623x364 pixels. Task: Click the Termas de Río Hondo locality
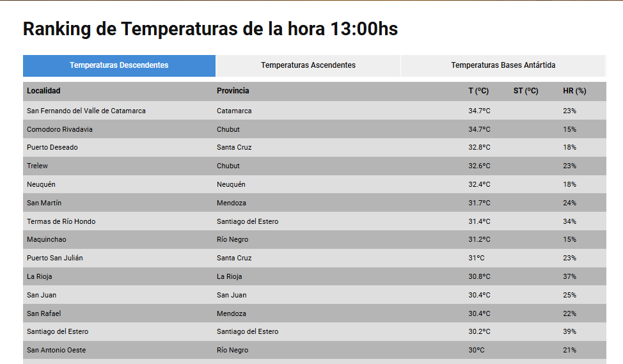point(61,221)
